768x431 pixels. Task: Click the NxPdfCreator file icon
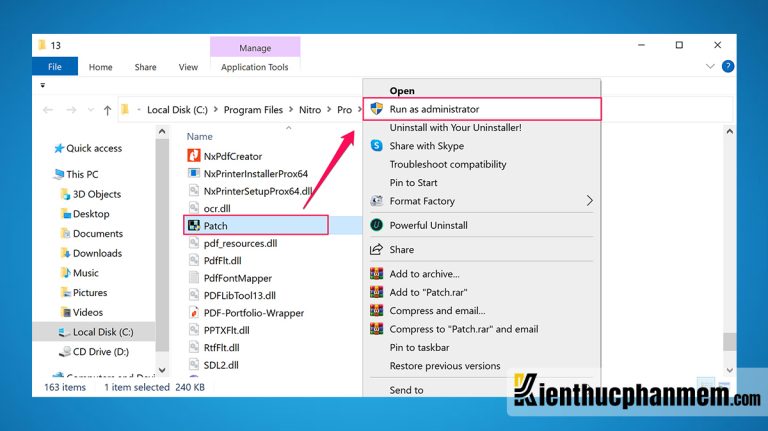(x=194, y=156)
